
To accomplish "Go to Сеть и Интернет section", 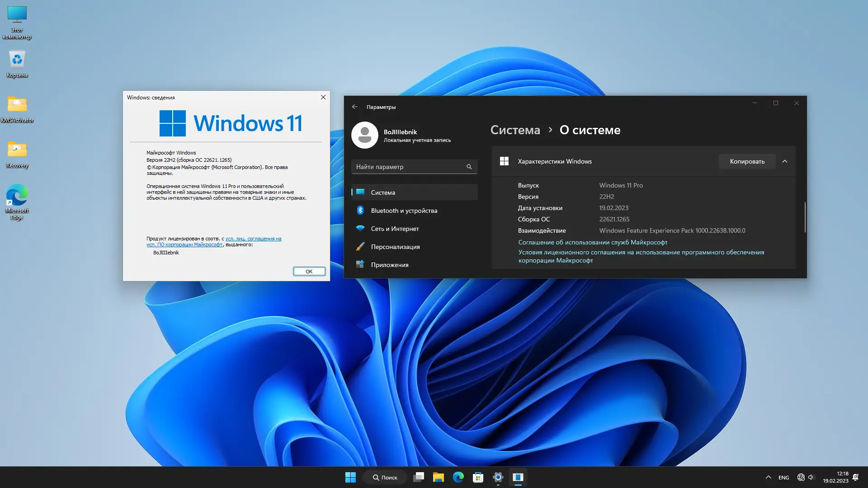I will (395, 229).
